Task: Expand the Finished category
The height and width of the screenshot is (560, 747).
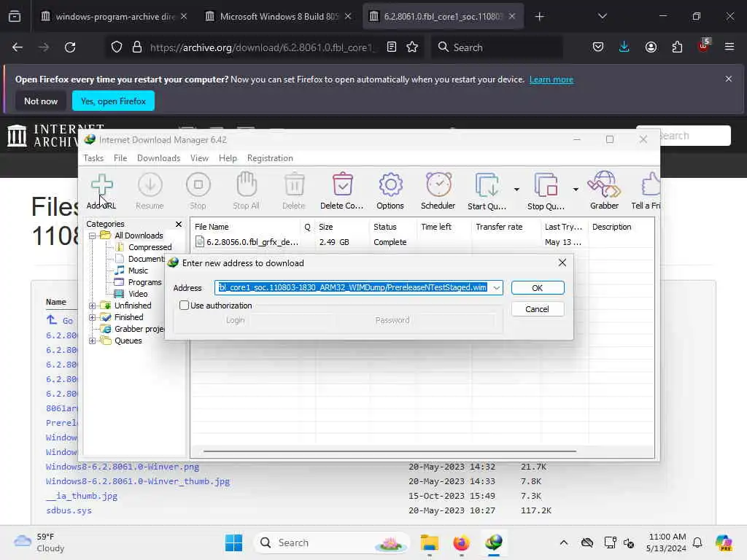Action: click(x=93, y=318)
